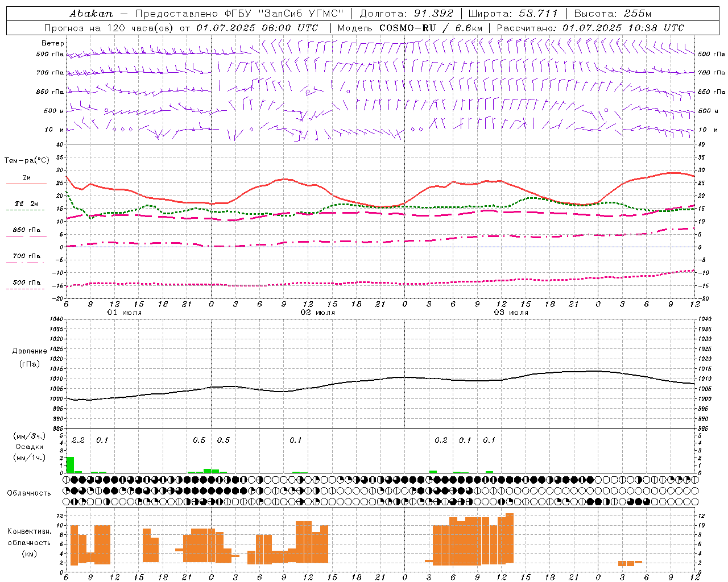This screenshot has height=582, width=728.
Task: Click the precipitation value 0.2
Action: pyautogui.click(x=441, y=440)
